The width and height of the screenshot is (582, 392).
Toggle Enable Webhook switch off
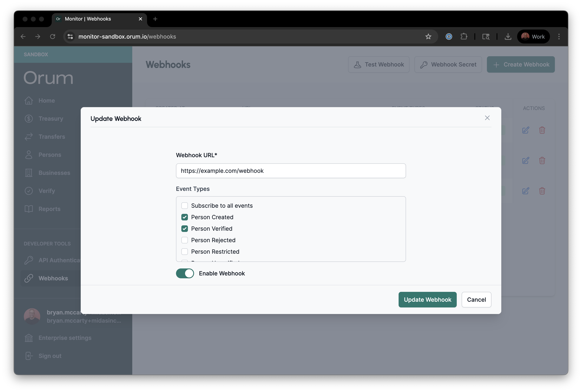185,273
